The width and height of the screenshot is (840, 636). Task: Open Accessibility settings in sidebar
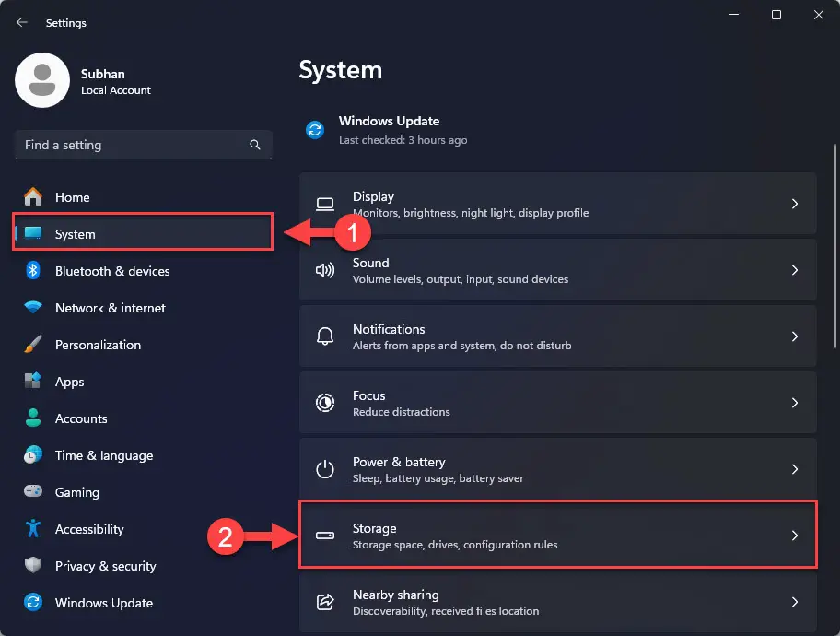point(144,528)
